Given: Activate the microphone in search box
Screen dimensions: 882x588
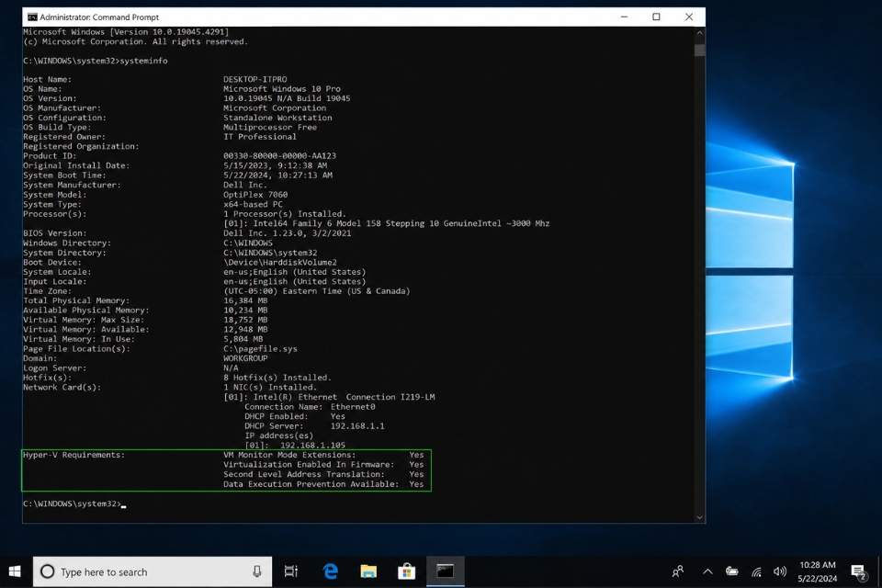Looking at the screenshot, I should click(x=256, y=571).
